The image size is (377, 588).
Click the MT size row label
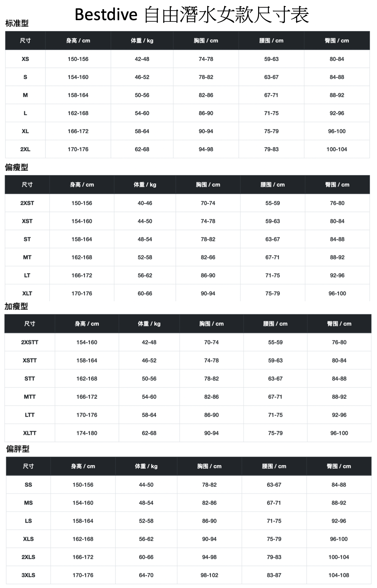[27, 257]
